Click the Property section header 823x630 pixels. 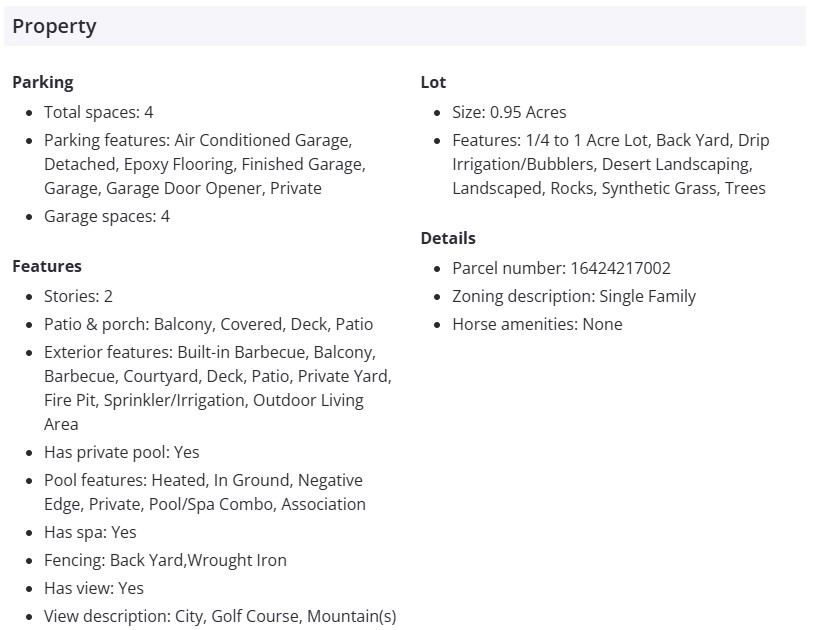(55, 27)
